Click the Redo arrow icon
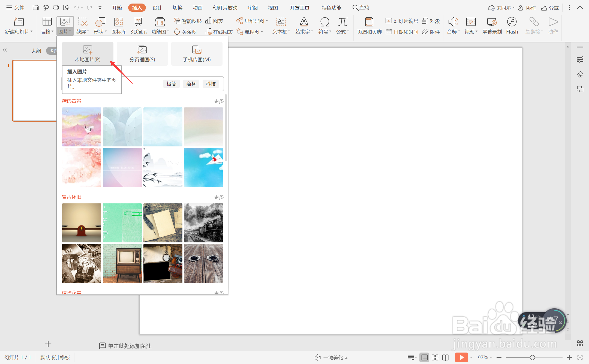Screen dimensions: 589x364 (x=89, y=8)
